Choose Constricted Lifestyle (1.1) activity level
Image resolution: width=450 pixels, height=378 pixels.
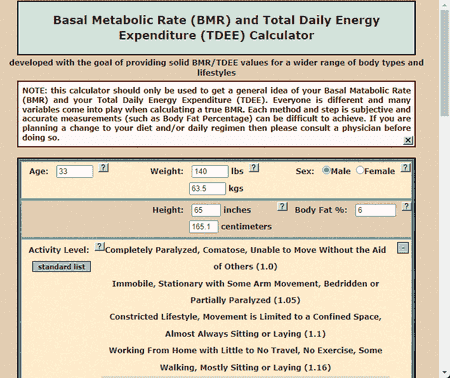tap(245, 325)
